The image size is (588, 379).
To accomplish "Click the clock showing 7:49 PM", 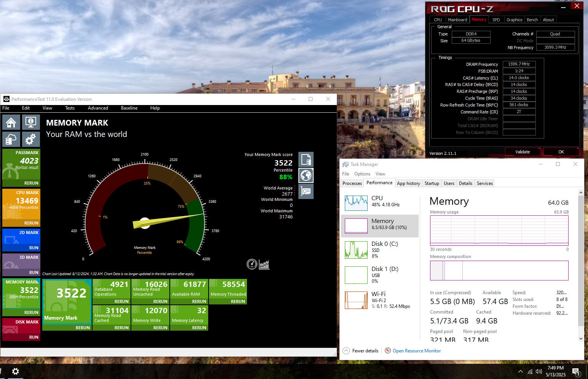I will pos(556,368).
